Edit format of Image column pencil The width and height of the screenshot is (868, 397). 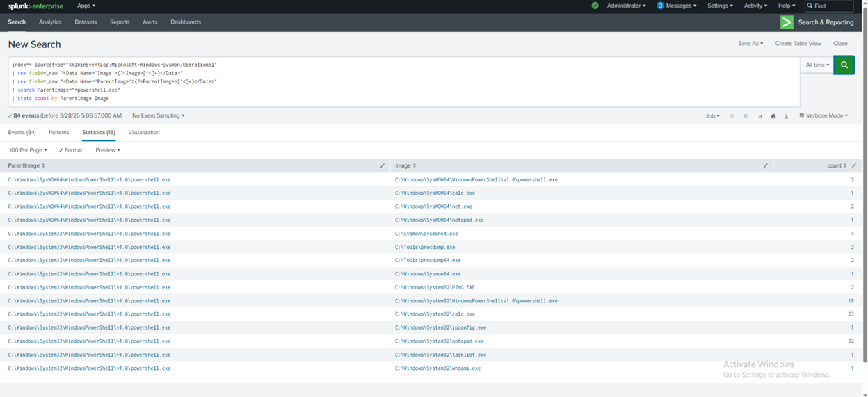[766, 165]
